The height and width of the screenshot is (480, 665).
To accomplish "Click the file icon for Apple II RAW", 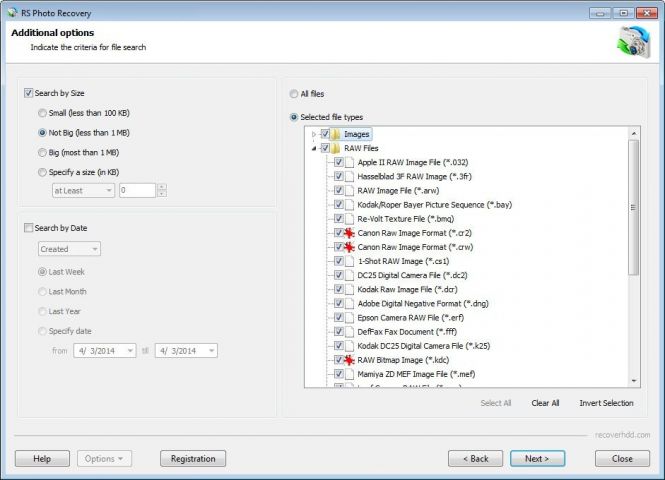I will pyautogui.click(x=349, y=162).
